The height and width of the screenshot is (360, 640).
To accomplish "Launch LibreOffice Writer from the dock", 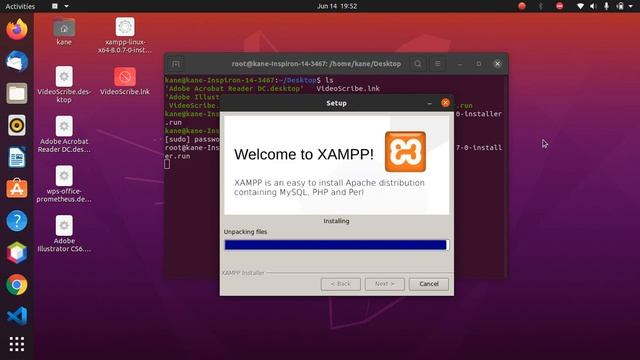I will 17,157.
